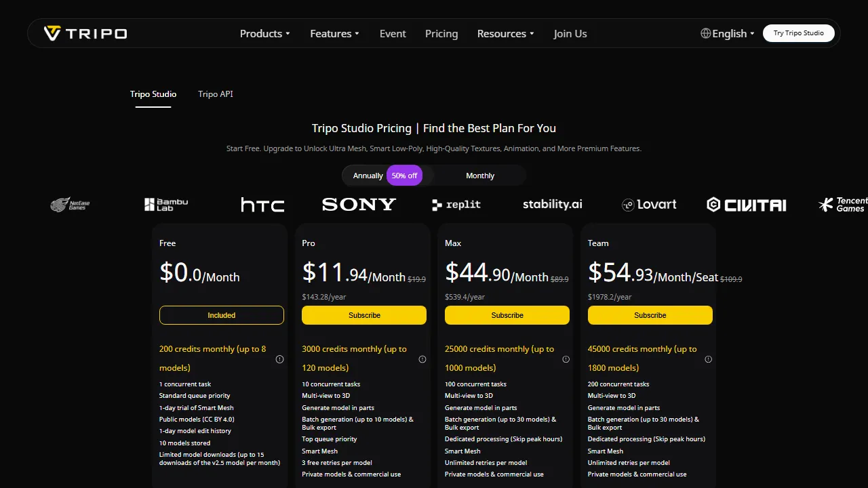Switch to the Tripo API tab
This screenshot has width=868, height=488.
click(216, 94)
